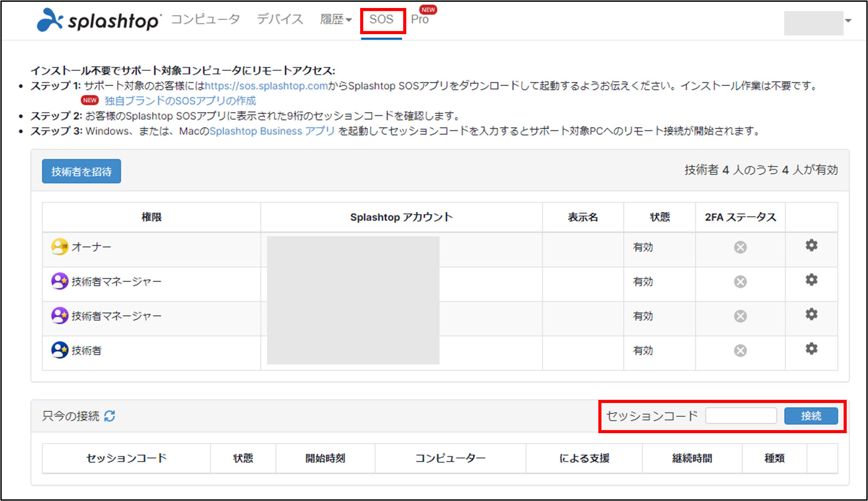
Task: Click 2FA status icon in second 技術者マネージャー row
Action: tap(740, 316)
